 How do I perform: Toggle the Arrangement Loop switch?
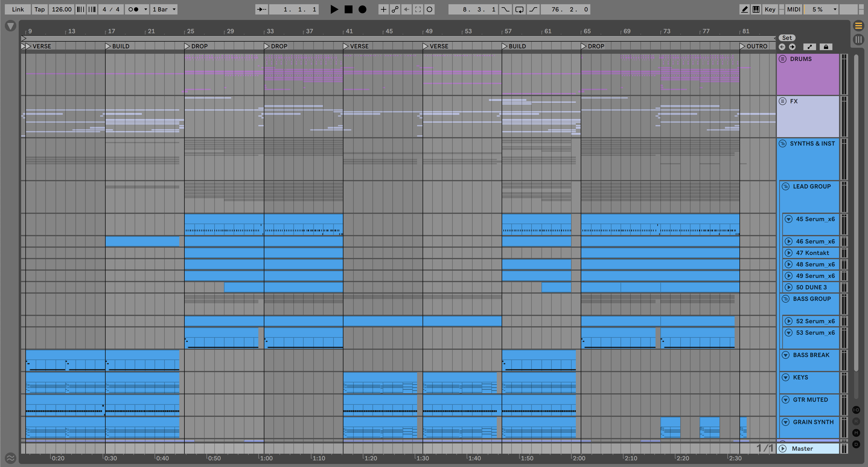click(x=519, y=9)
